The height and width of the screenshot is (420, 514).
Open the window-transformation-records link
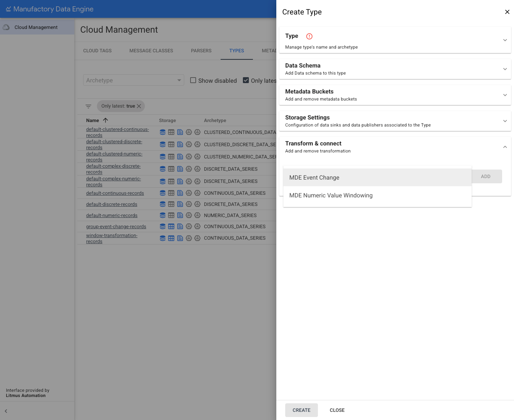[x=111, y=238]
